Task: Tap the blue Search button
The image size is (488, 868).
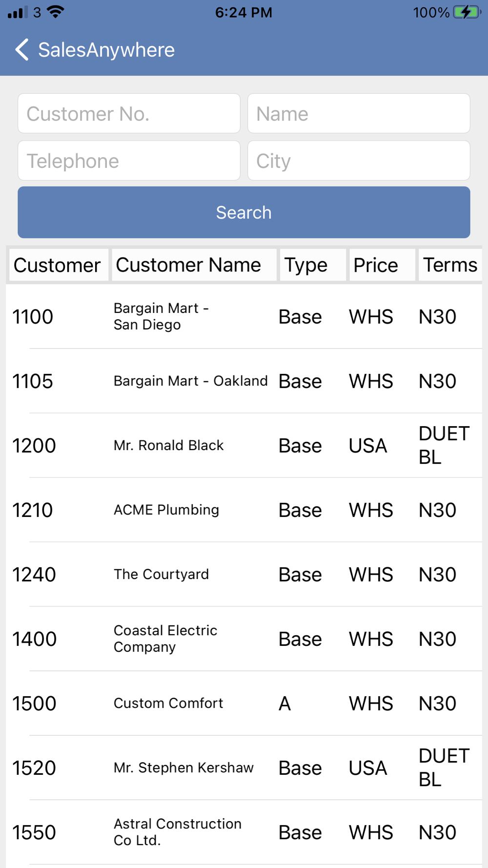Action: pos(244,212)
